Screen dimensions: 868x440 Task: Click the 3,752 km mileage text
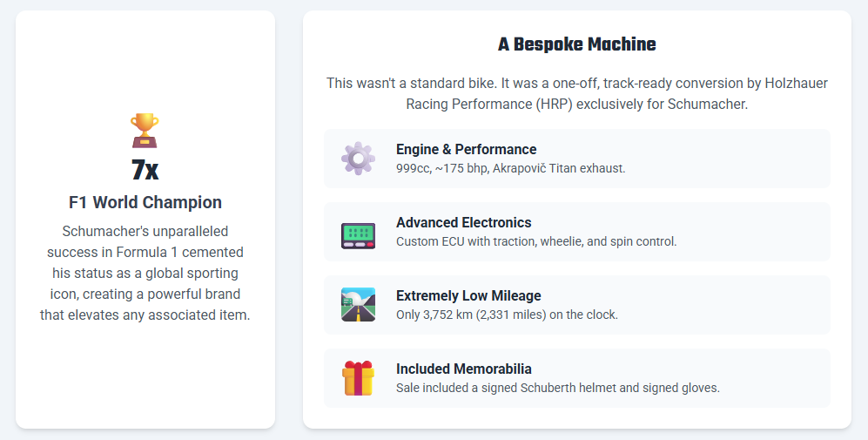tap(507, 315)
